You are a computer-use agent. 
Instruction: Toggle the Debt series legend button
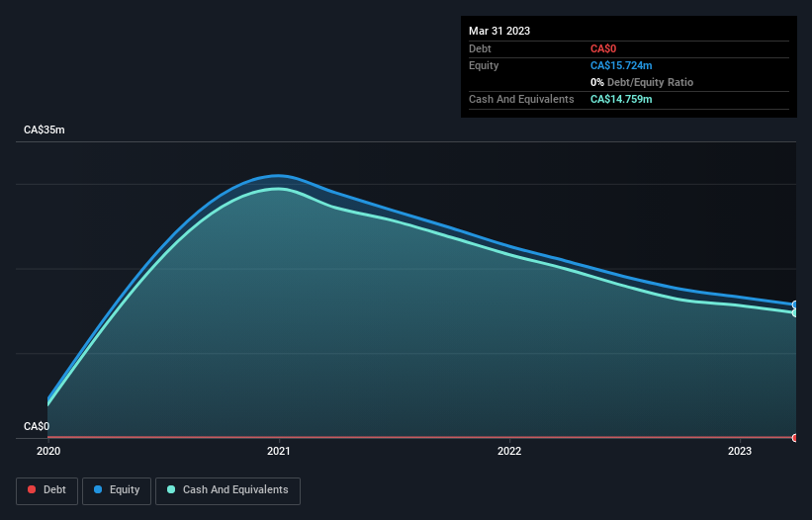(47, 490)
